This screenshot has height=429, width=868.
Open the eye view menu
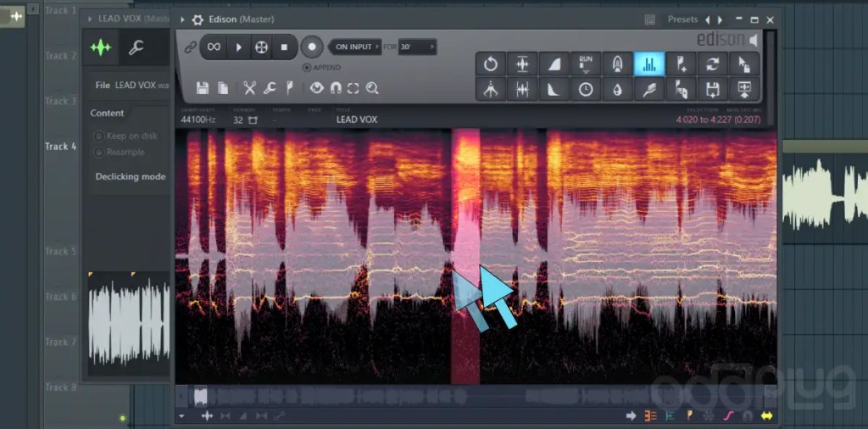point(316,88)
